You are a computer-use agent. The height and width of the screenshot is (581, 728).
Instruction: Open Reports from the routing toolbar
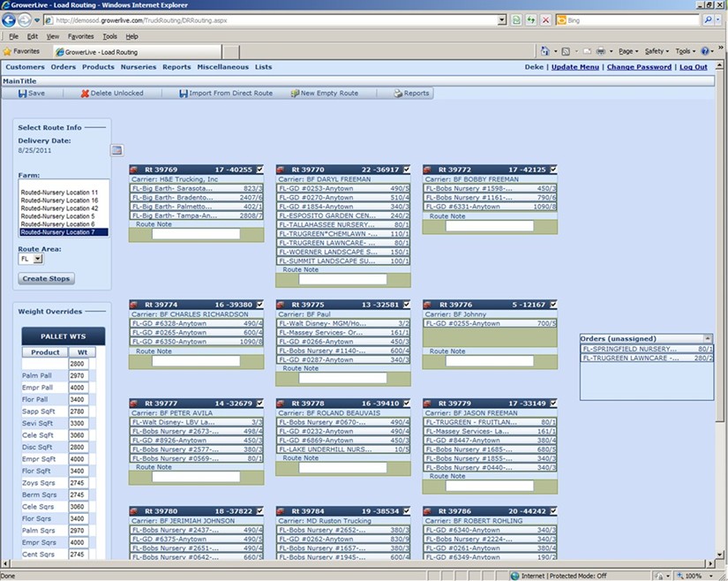tap(398, 94)
